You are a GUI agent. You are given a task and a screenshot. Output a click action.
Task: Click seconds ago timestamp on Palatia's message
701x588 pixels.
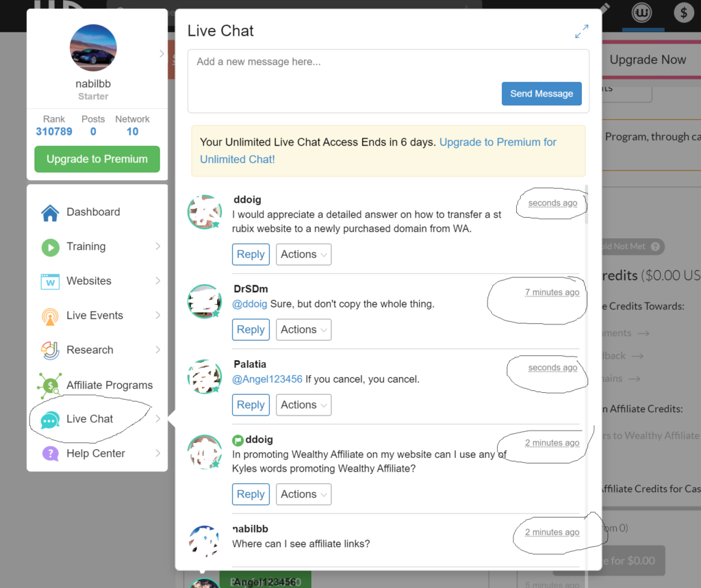pos(552,368)
